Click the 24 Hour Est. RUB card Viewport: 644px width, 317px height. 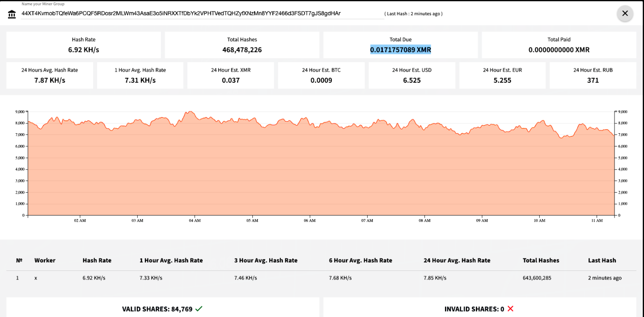[593, 75]
